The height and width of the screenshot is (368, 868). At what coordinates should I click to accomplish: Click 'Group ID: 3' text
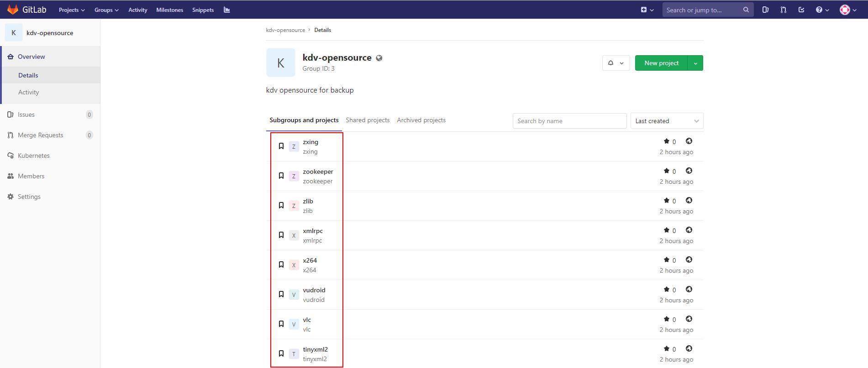(318, 68)
